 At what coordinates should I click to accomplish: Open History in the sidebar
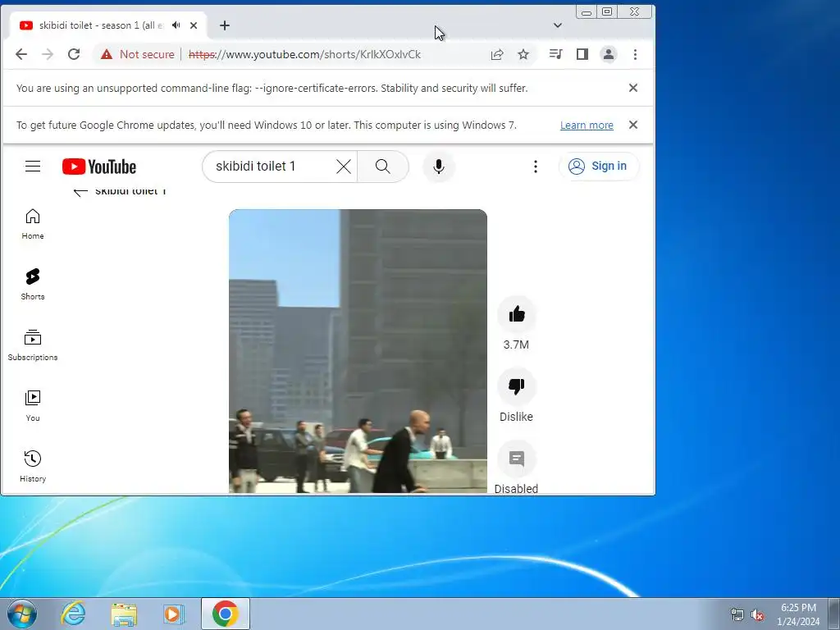click(x=33, y=467)
